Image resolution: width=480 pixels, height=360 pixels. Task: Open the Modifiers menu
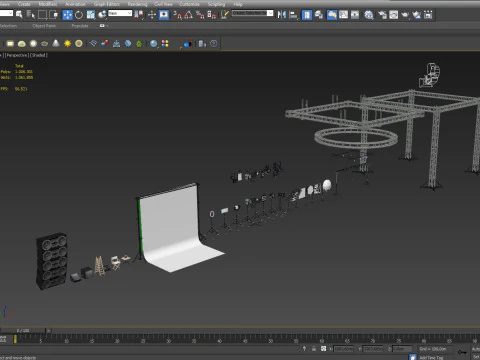click(x=48, y=4)
